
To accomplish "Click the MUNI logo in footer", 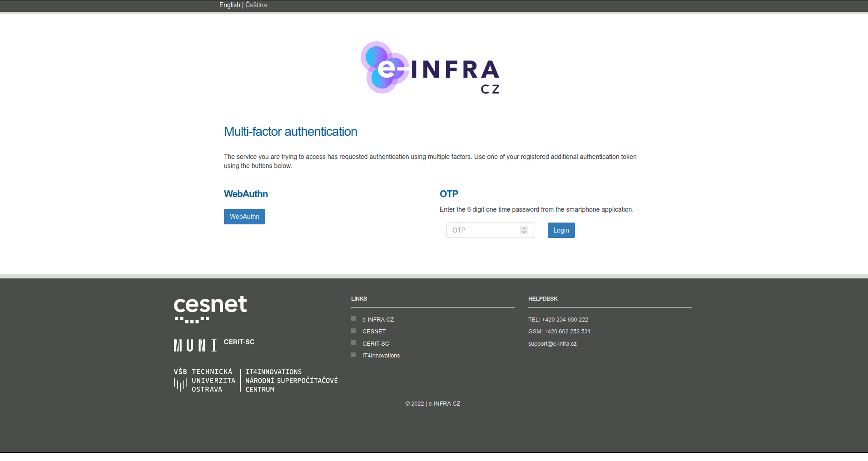I will pyautogui.click(x=195, y=346).
